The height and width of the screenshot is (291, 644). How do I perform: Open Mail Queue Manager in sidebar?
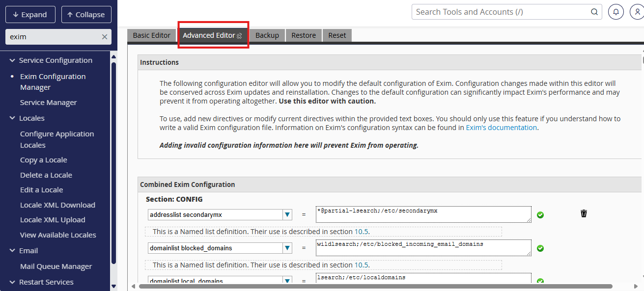[x=56, y=266]
